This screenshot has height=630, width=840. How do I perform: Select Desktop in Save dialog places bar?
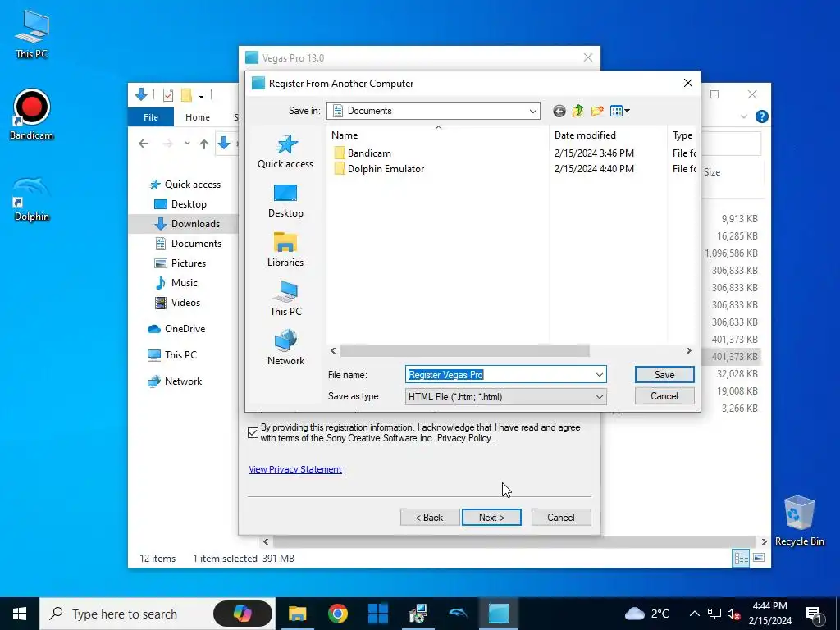tap(285, 201)
